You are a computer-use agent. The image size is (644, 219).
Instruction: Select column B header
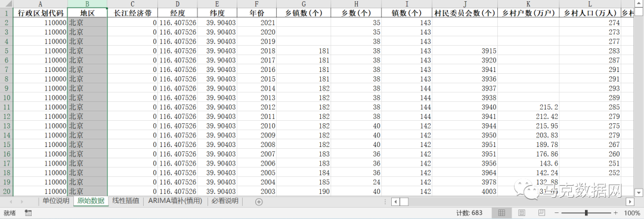[x=88, y=4]
